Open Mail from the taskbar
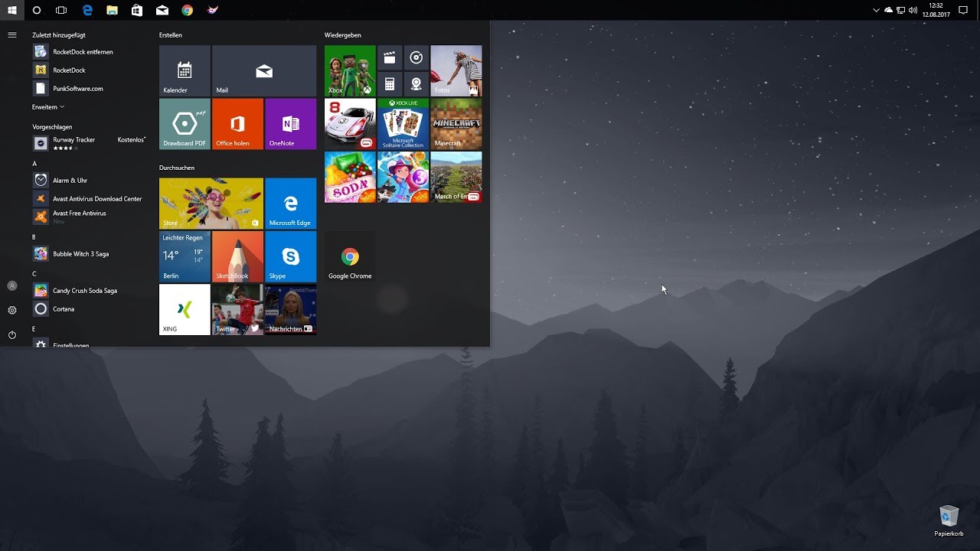Viewport: 980px width, 551px height. [x=162, y=10]
